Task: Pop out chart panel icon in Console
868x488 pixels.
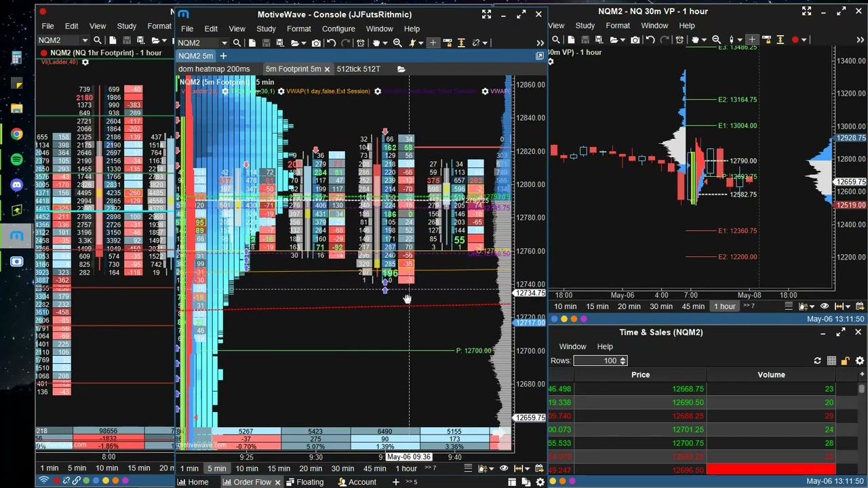Action: click(540, 56)
